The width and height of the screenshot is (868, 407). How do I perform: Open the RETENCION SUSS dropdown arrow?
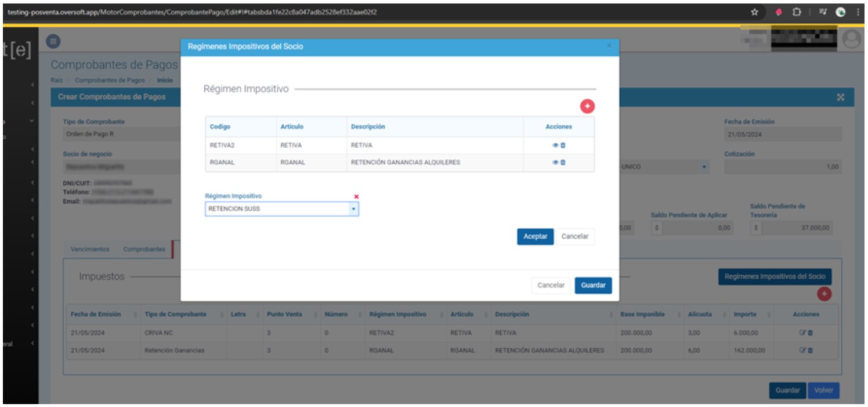click(354, 209)
